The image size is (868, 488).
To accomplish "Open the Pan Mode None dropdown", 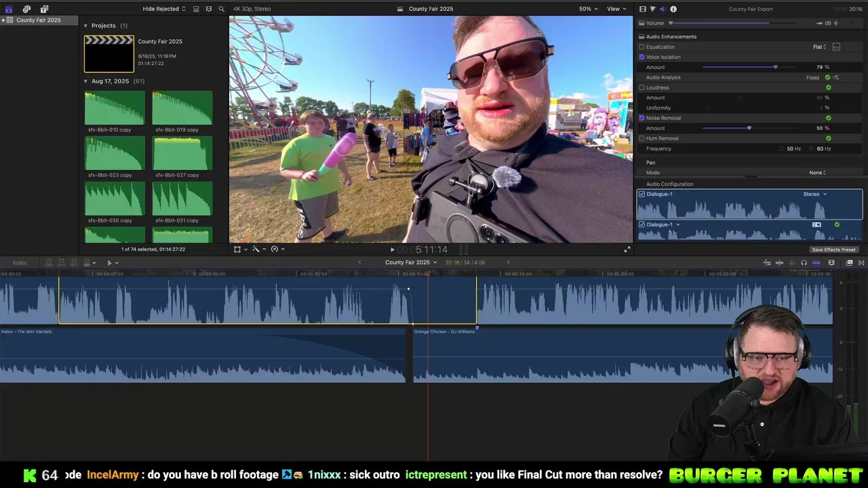I will tap(817, 173).
